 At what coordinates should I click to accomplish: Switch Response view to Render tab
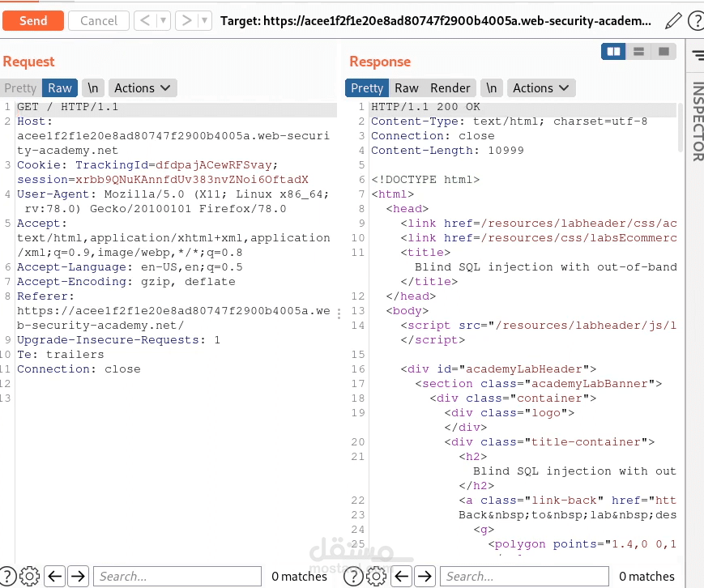tap(450, 88)
